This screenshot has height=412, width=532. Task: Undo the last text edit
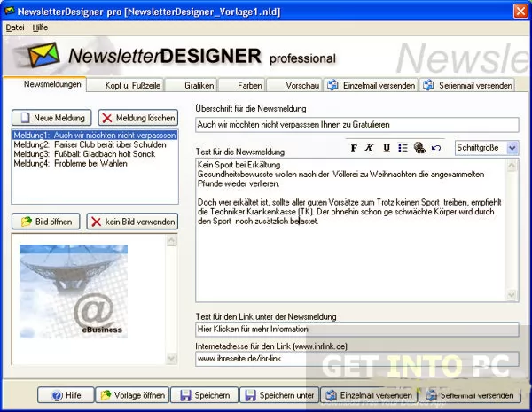[436, 148]
